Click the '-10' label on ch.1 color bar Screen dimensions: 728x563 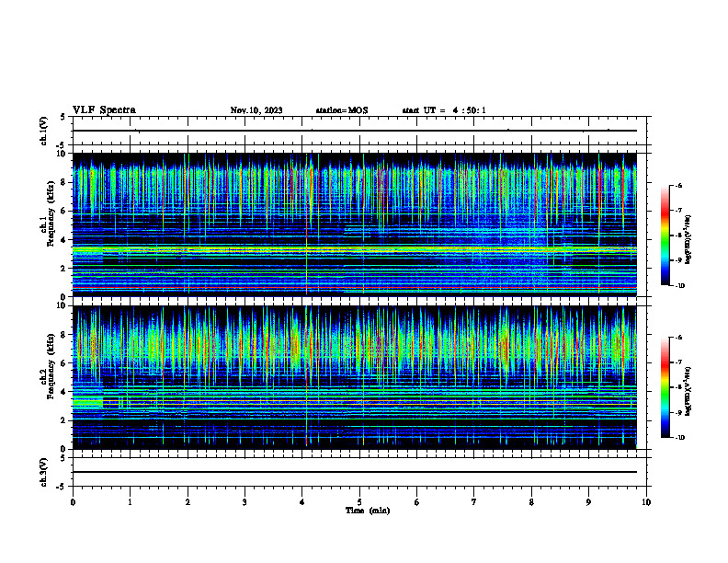coord(679,286)
